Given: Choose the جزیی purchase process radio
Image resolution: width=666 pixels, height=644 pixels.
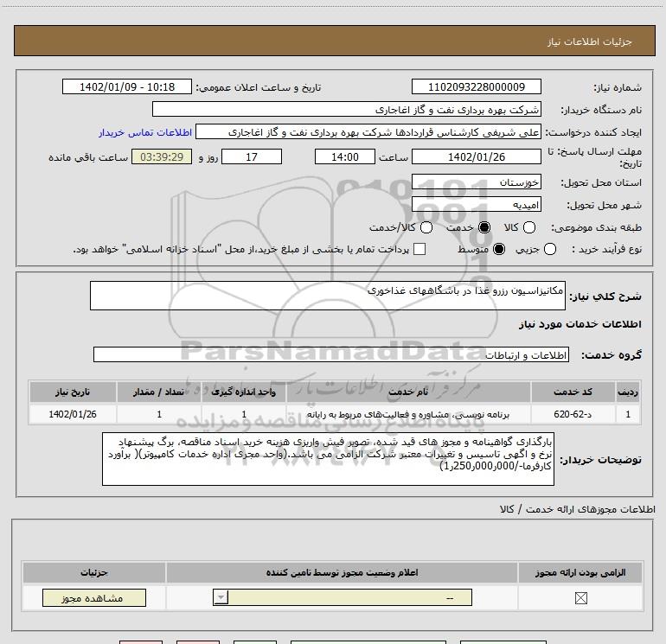Looking at the screenshot, I should click(x=550, y=249).
